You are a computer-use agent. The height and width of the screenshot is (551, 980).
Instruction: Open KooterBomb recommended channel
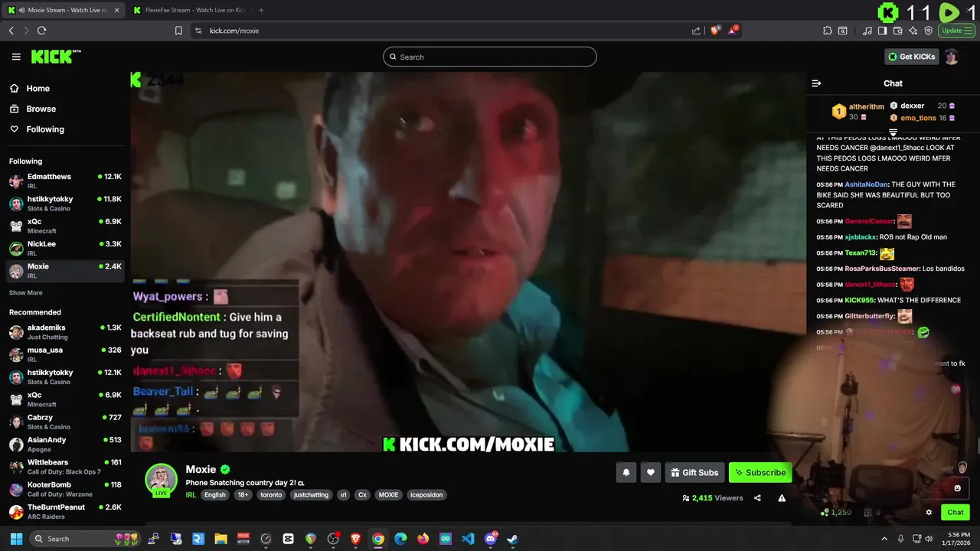64,488
